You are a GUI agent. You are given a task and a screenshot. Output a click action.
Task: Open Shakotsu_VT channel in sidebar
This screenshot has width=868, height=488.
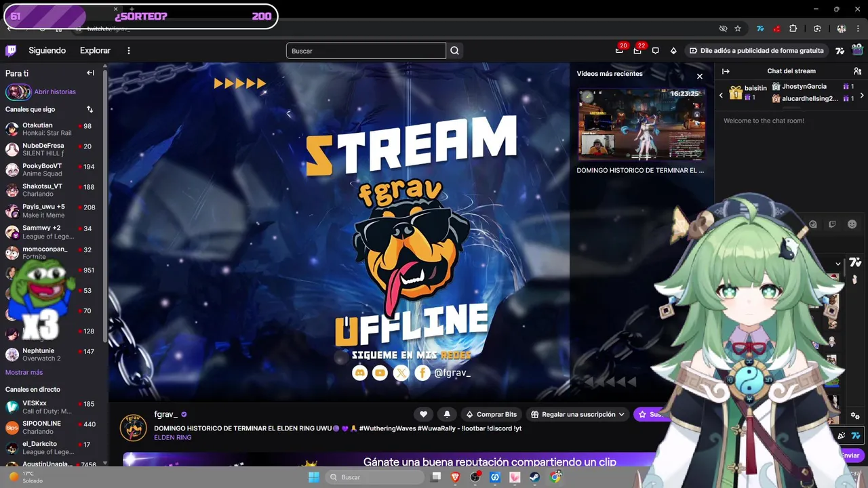point(53,190)
